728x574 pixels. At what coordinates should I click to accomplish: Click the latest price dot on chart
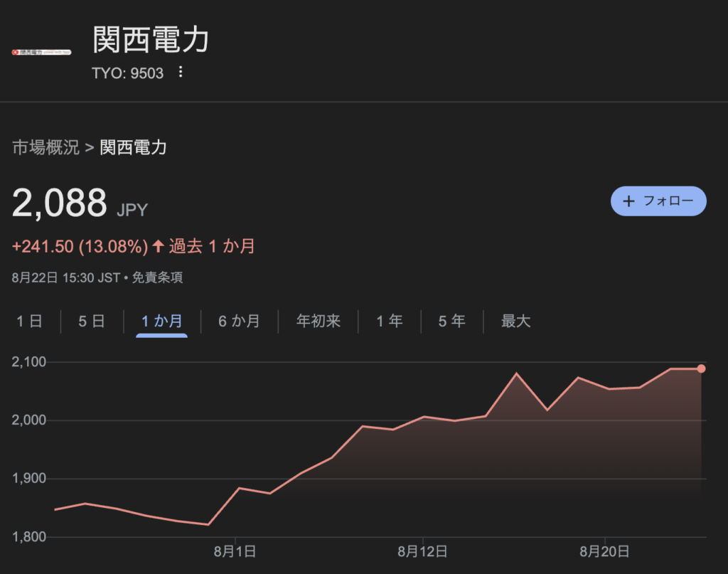tap(701, 368)
